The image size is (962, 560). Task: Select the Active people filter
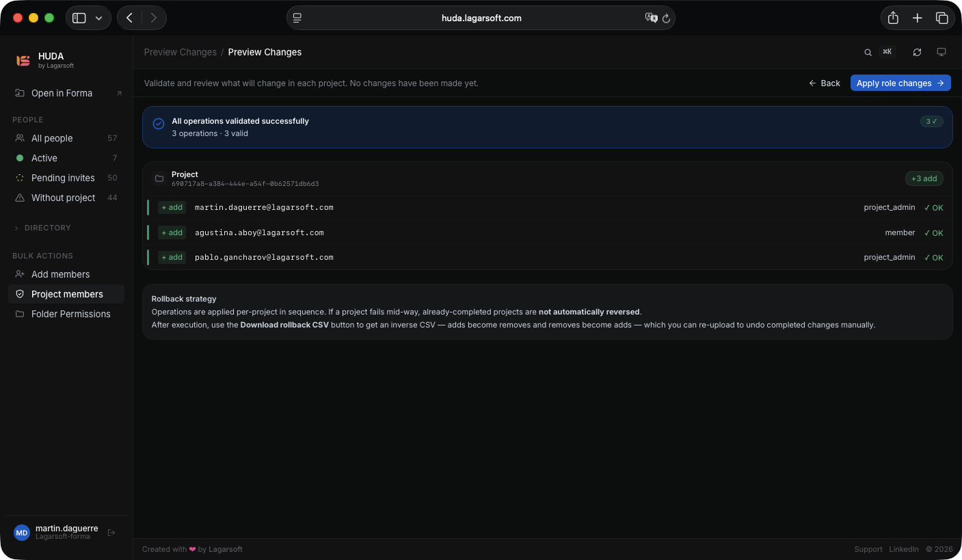pyautogui.click(x=67, y=158)
